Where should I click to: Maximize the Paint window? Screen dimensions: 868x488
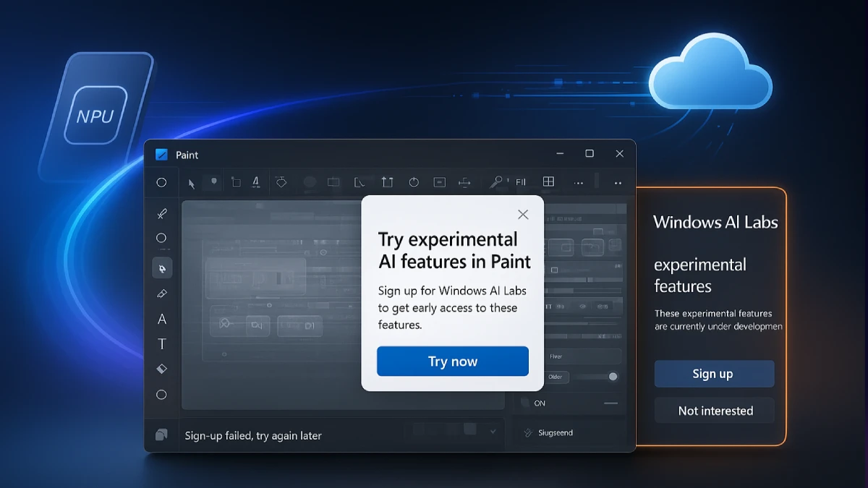pyautogui.click(x=590, y=154)
